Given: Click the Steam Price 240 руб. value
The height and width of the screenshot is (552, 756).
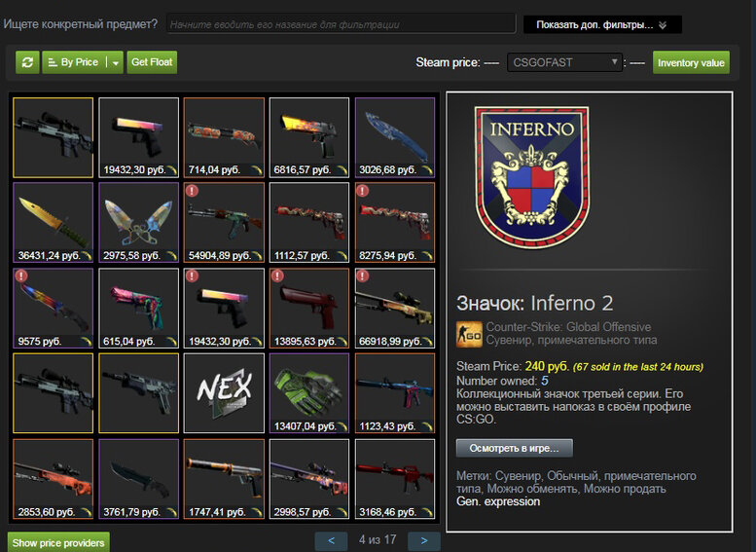Looking at the screenshot, I should pyautogui.click(x=547, y=366).
